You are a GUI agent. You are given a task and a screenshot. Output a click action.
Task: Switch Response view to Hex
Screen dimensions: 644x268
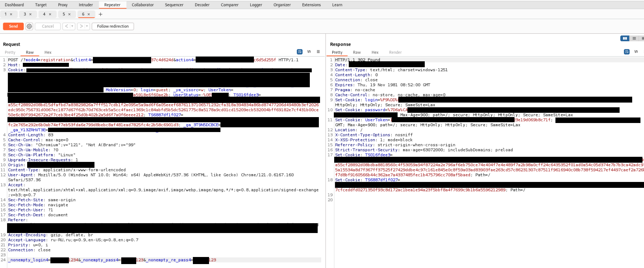pos(375,52)
